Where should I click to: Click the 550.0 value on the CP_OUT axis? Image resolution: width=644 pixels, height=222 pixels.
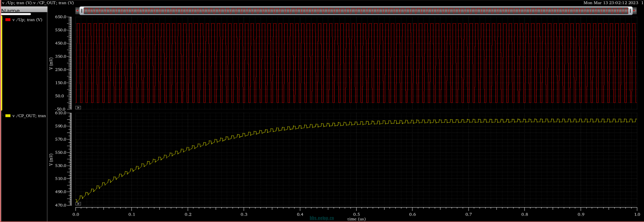(61, 152)
